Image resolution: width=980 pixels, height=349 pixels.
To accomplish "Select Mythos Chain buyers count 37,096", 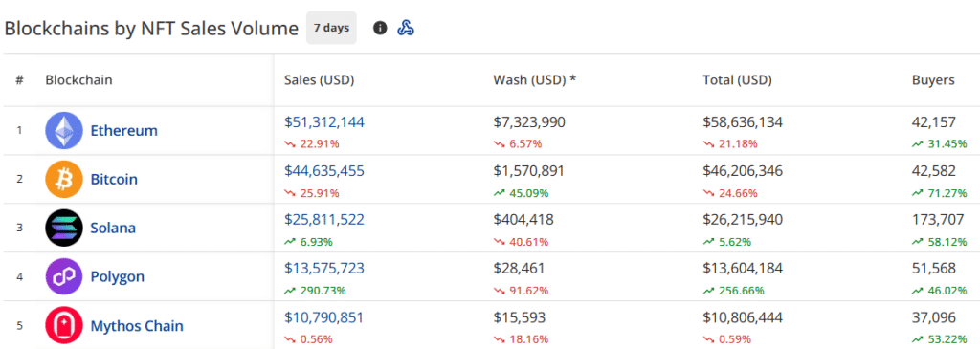I will tap(934, 317).
